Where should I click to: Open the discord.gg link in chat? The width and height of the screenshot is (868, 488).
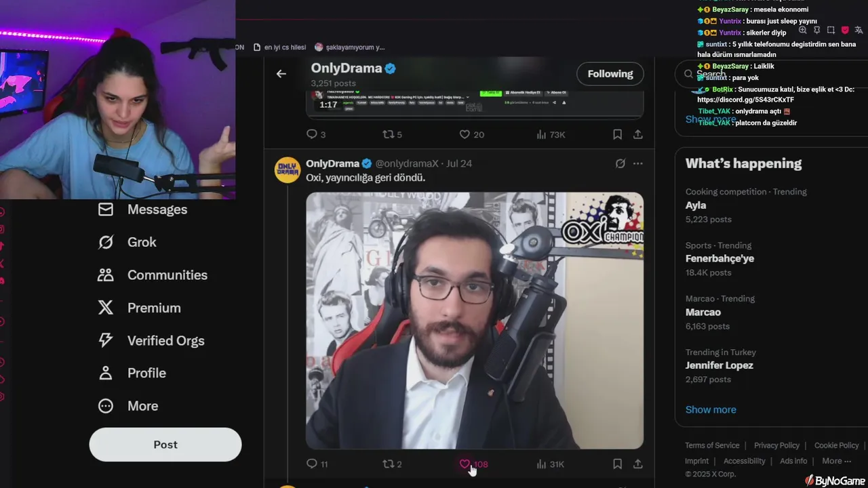[745, 100]
